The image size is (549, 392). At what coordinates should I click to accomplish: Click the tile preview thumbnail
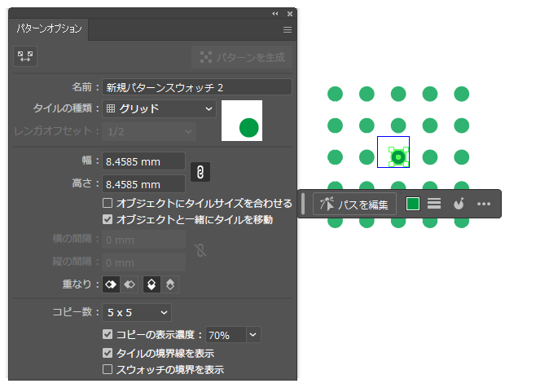point(242,121)
